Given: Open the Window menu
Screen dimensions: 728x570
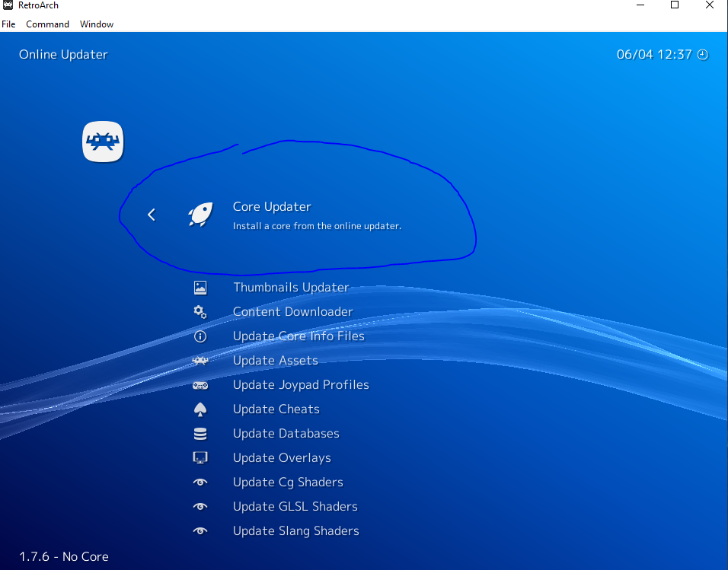Looking at the screenshot, I should tap(97, 24).
